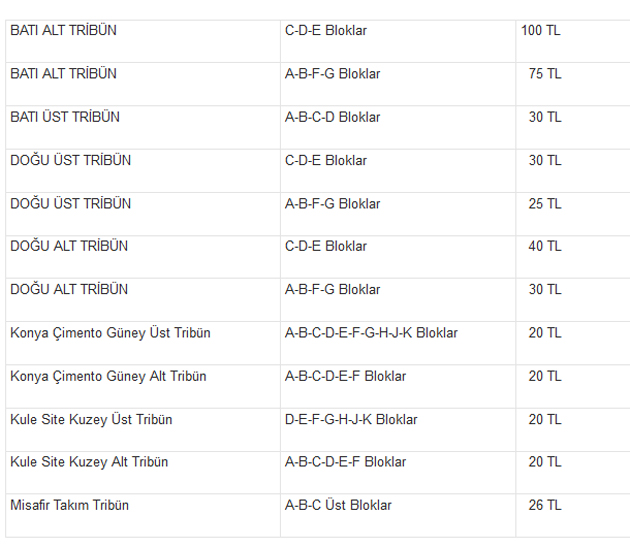Click the 100 TL price cell
The height and width of the screenshot is (547, 630).
pos(541,31)
